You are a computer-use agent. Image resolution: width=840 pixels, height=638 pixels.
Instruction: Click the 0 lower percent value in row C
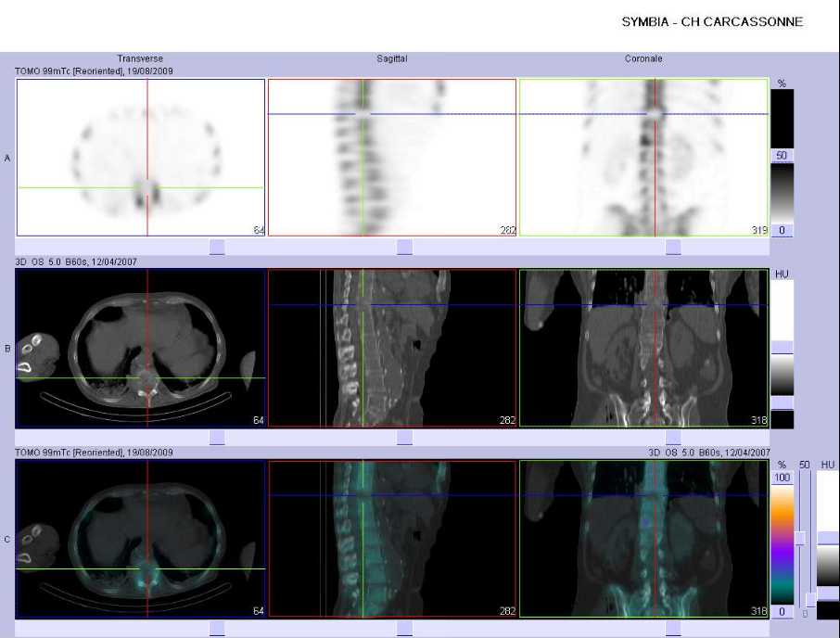point(783,612)
